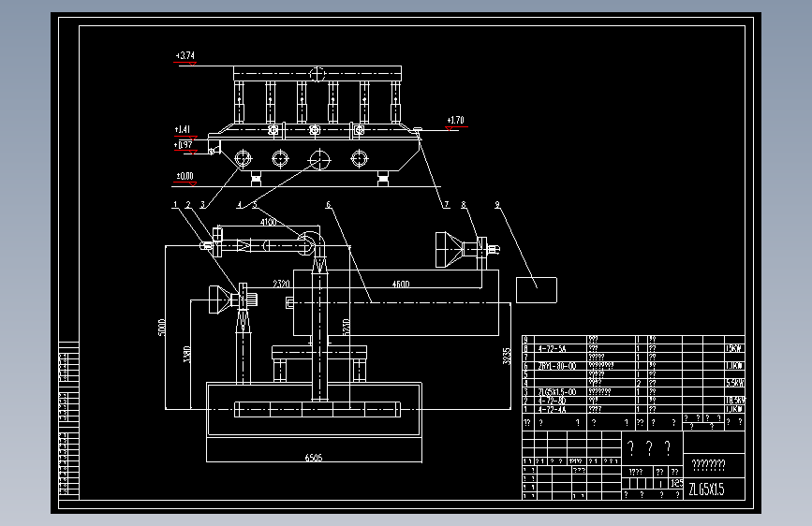Click the +0.97 elevation label
812x526 pixels.
point(184,145)
